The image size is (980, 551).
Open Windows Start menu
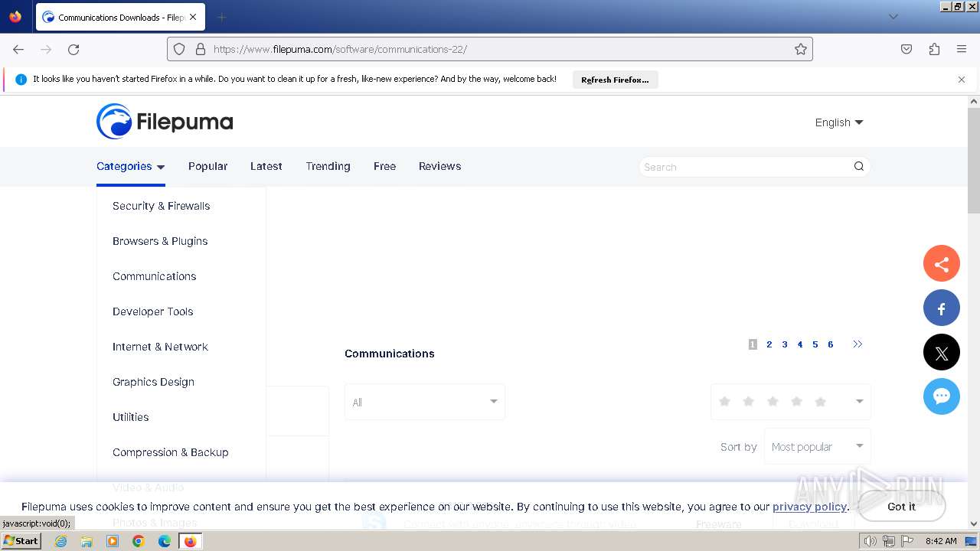coord(21,541)
